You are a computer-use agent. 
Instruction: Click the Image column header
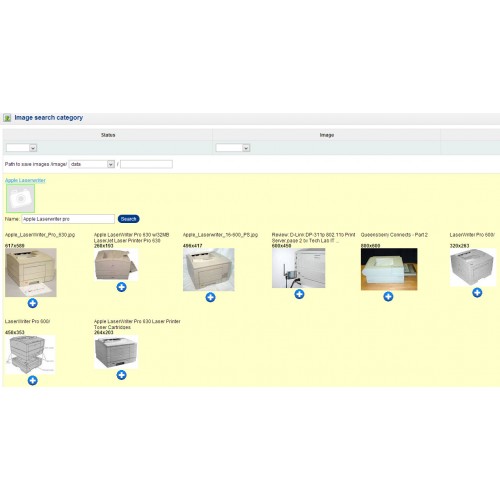pos(327,135)
